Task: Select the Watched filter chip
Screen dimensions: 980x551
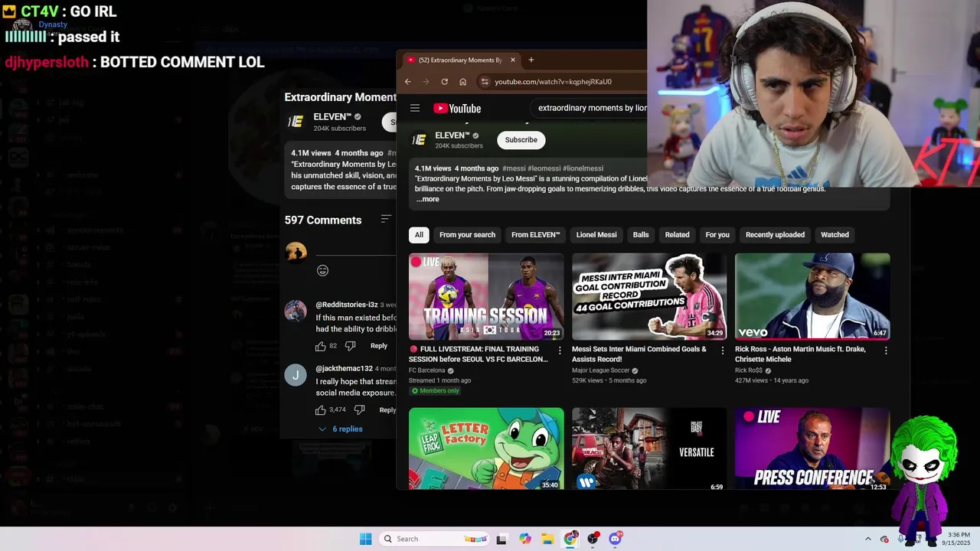Action: (x=835, y=235)
